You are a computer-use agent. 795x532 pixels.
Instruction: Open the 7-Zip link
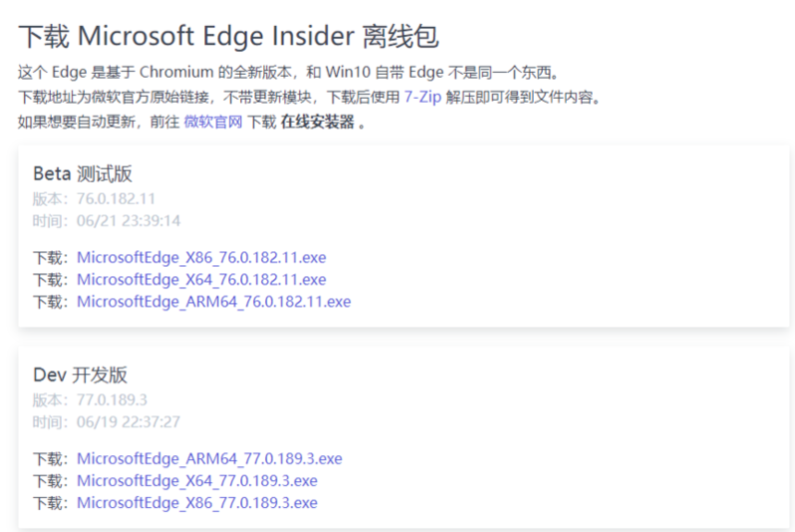pyautogui.click(x=421, y=98)
